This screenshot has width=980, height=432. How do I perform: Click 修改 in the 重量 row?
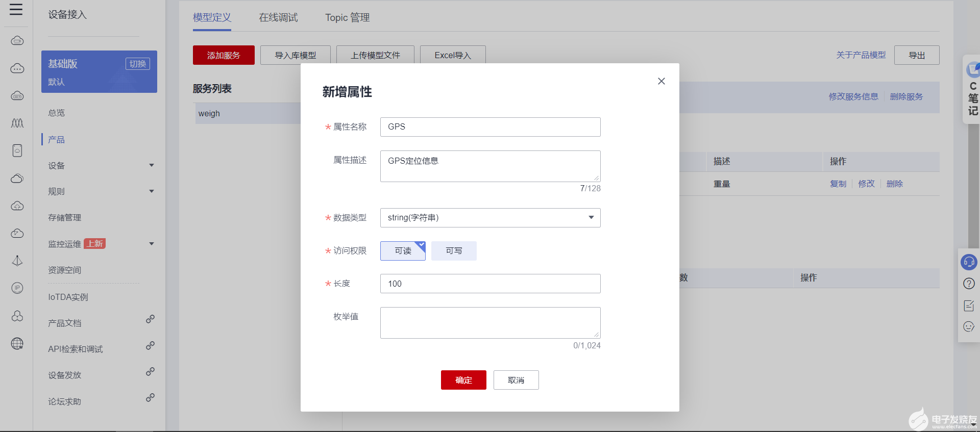pos(866,184)
